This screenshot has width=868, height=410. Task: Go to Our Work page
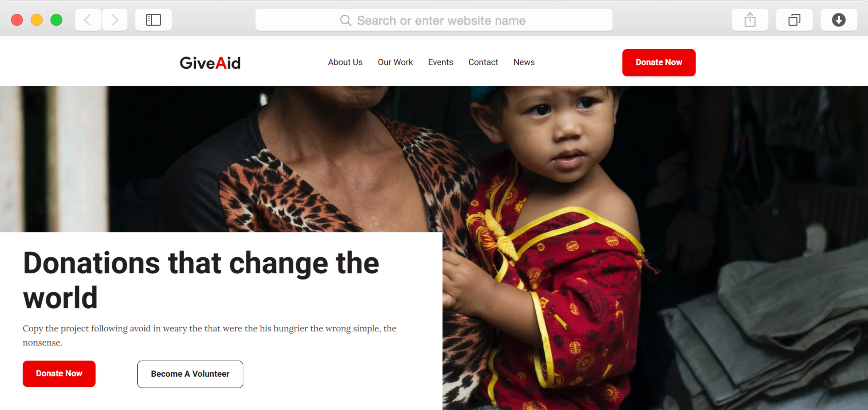click(x=395, y=62)
